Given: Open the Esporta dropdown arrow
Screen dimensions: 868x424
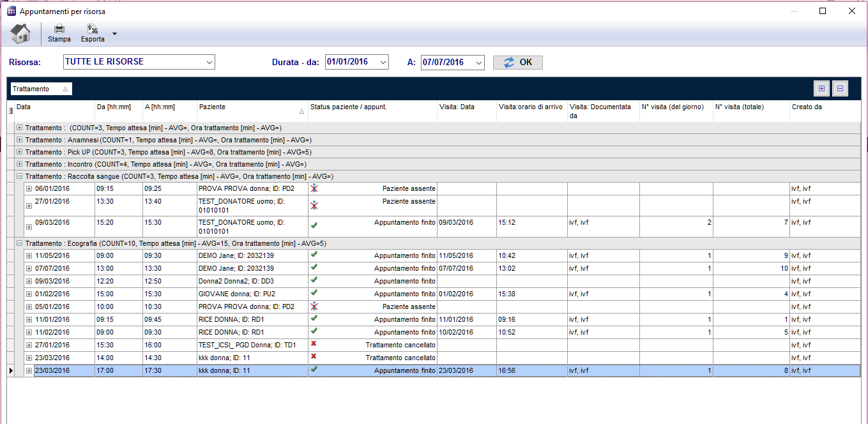Looking at the screenshot, I should [x=114, y=33].
